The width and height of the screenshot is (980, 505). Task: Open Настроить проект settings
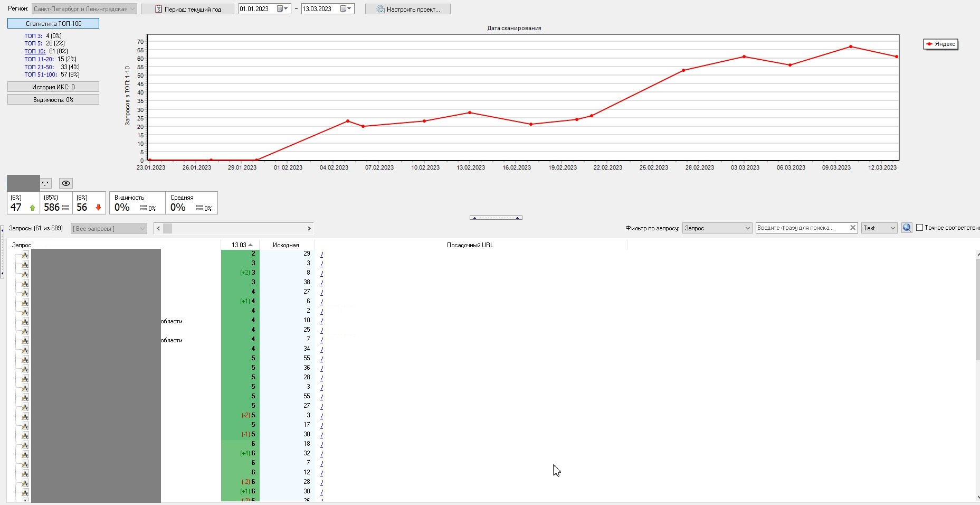[x=408, y=9]
